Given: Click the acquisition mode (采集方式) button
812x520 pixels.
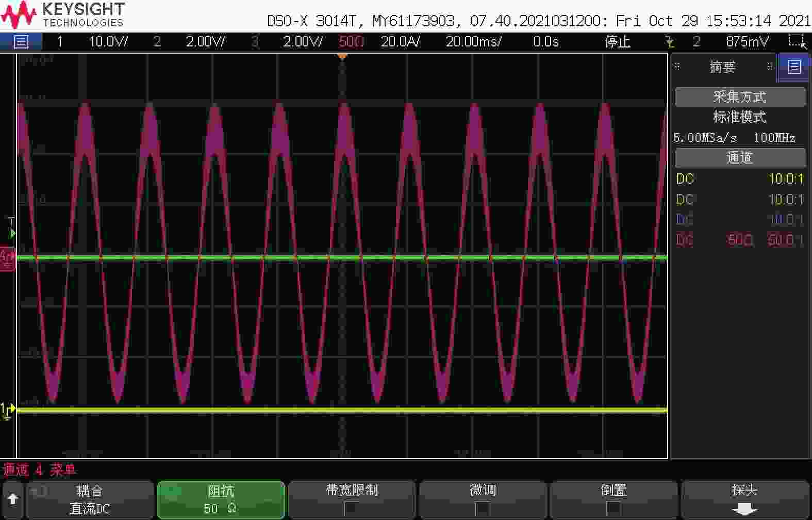Looking at the screenshot, I should (740, 97).
